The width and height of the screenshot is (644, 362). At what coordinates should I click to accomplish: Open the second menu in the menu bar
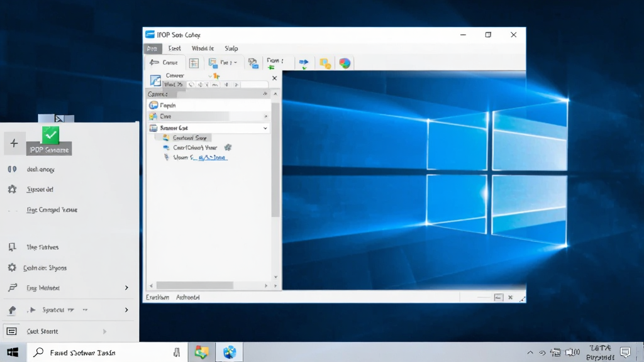pos(174,48)
